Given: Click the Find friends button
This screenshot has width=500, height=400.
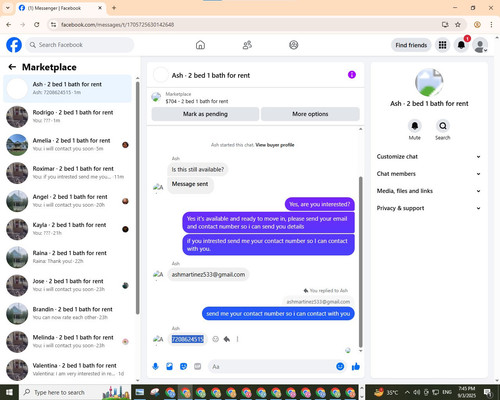Looking at the screenshot, I should tap(411, 45).
